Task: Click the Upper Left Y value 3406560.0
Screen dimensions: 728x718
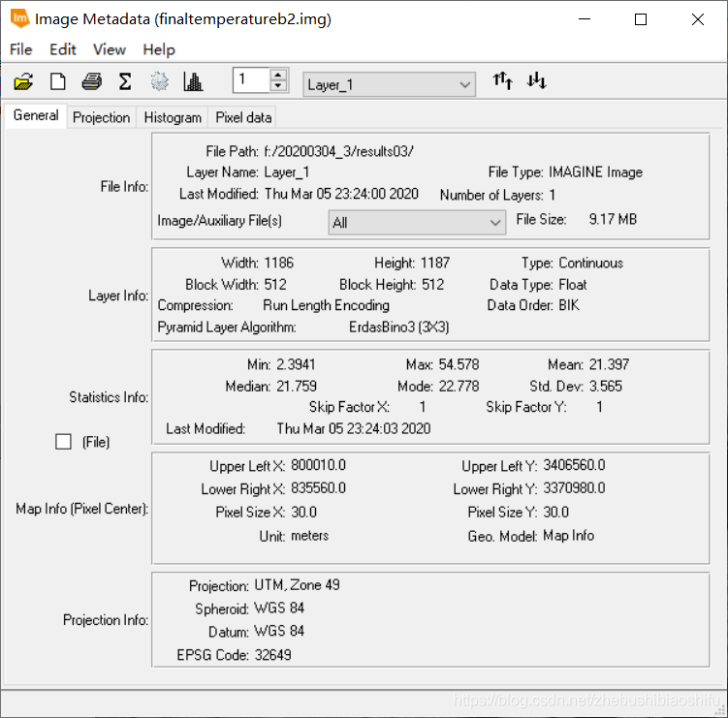Action: click(574, 465)
